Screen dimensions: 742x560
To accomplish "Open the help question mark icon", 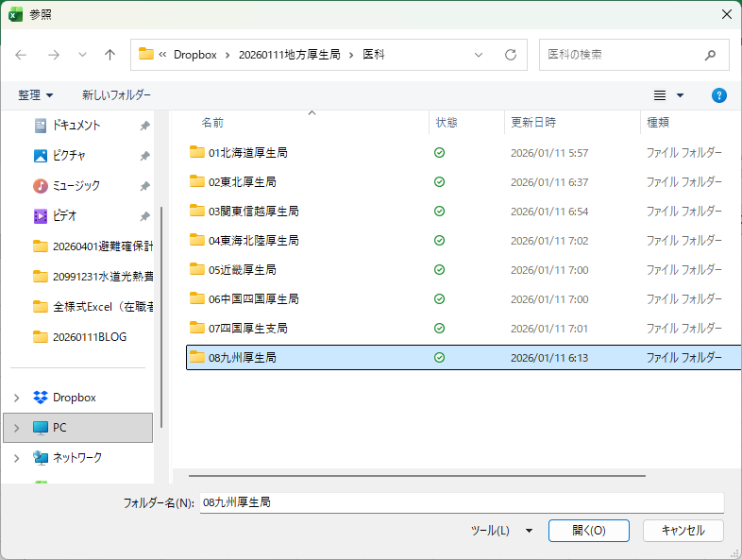I will [718, 95].
